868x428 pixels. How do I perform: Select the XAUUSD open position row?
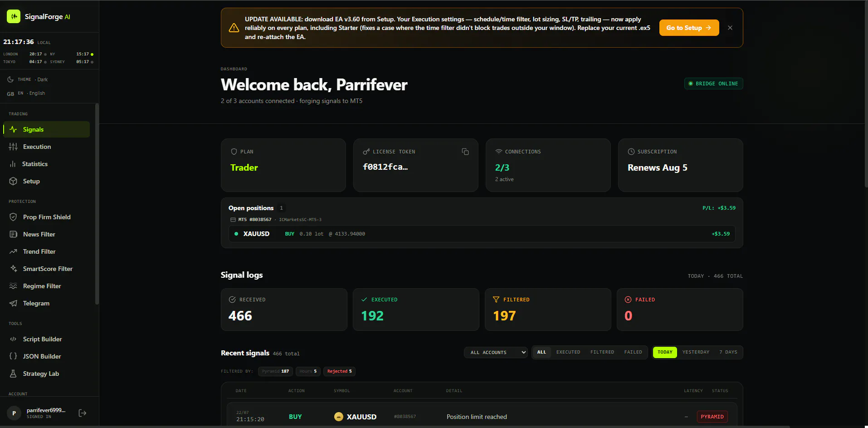[482, 234]
